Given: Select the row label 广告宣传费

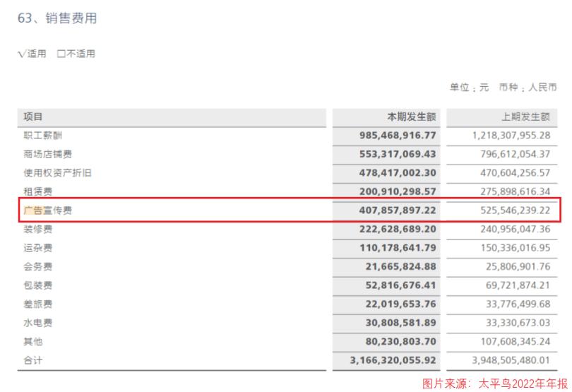Looking at the screenshot, I should click(48, 210).
